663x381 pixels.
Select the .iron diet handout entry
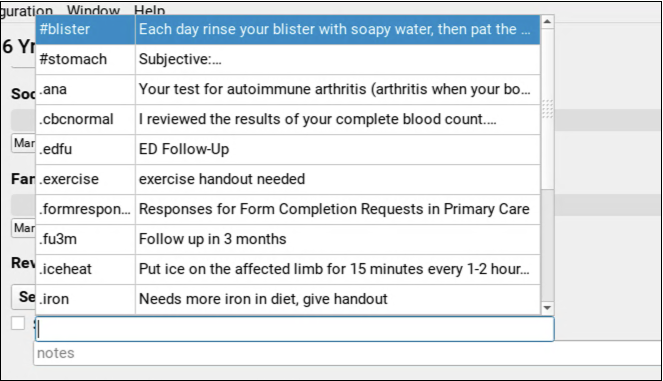(x=288, y=300)
